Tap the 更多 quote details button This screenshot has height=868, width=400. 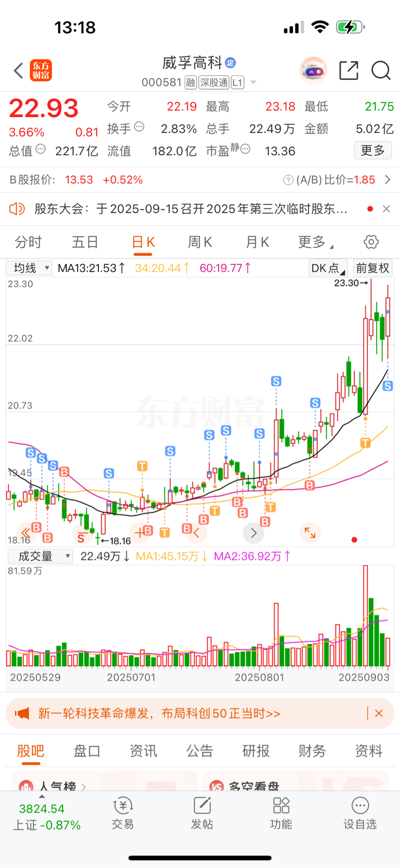(373, 150)
